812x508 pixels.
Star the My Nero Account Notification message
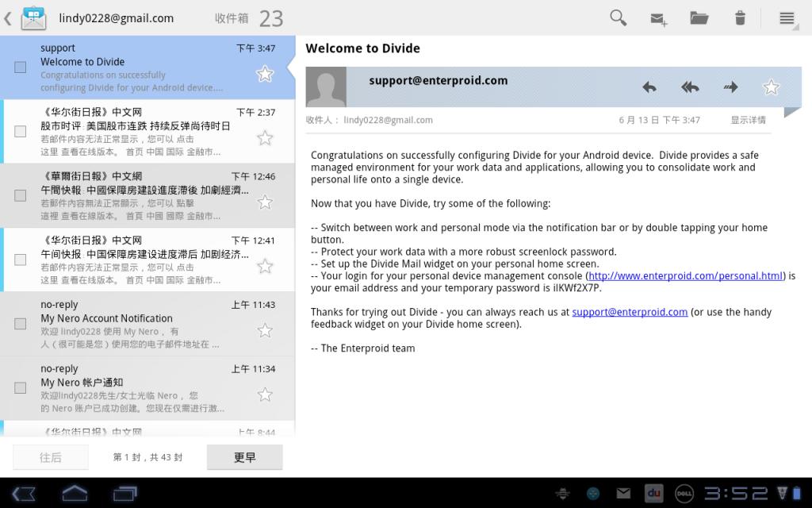(x=265, y=330)
